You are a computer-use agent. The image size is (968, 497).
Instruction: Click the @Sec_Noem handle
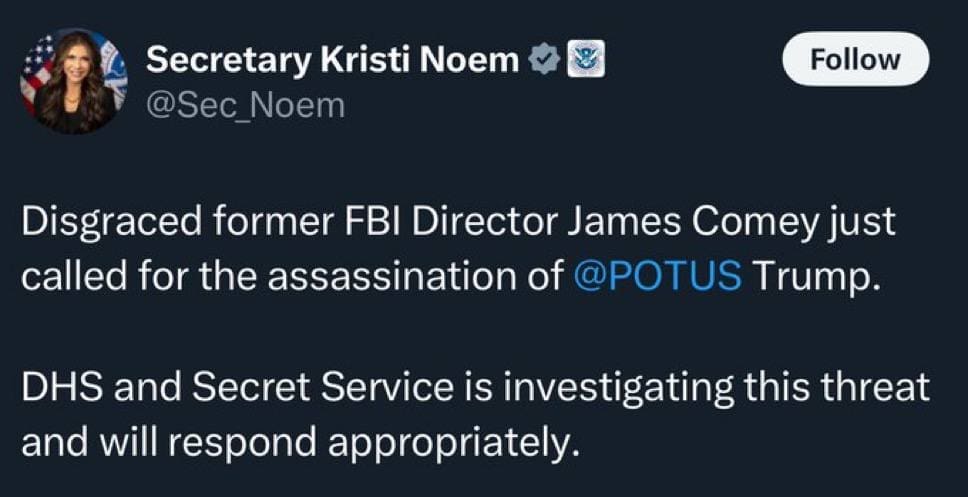(x=245, y=104)
